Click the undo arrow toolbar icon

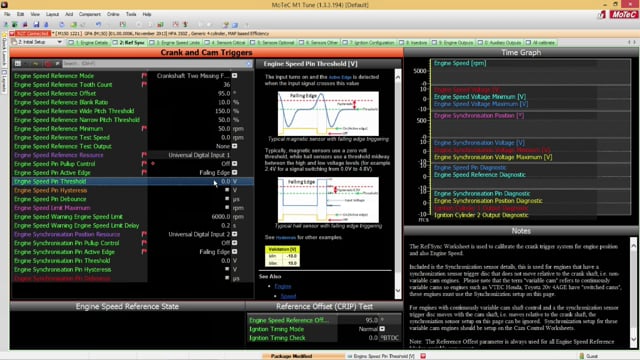pos(98,24)
